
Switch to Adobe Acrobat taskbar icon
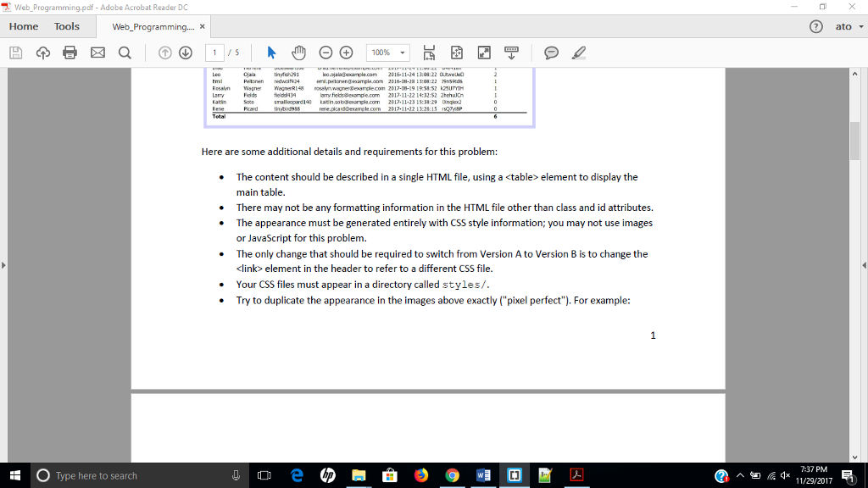point(576,475)
